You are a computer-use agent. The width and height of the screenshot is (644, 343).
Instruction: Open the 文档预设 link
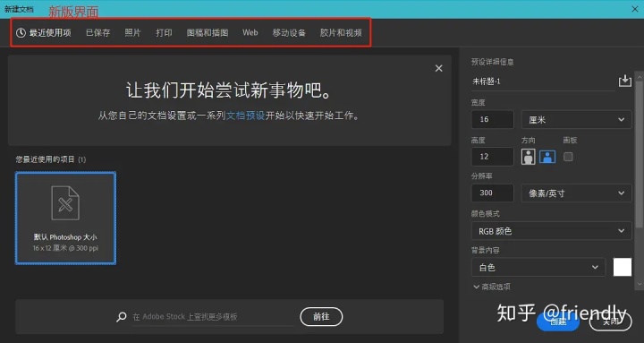(245, 116)
